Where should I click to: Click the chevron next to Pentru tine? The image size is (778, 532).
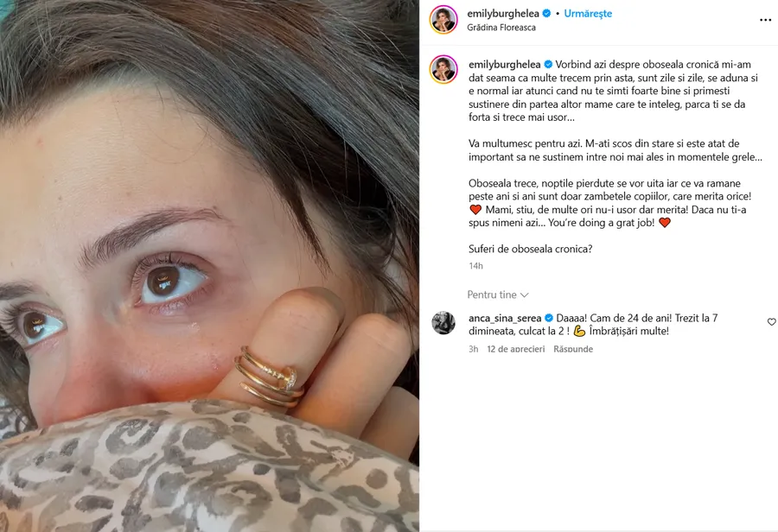[525, 295]
